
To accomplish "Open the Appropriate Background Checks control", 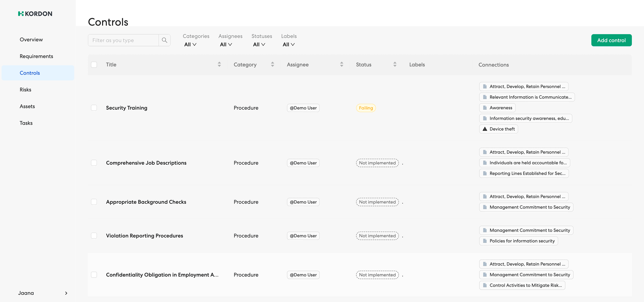I will [x=146, y=202].
